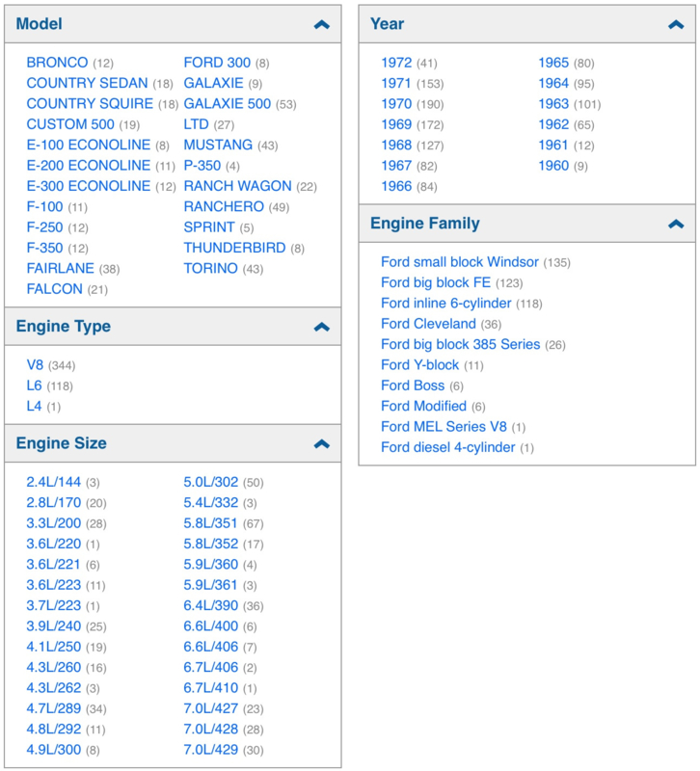
Task: Filter by MUSTANG model
Action: [218, 146]
